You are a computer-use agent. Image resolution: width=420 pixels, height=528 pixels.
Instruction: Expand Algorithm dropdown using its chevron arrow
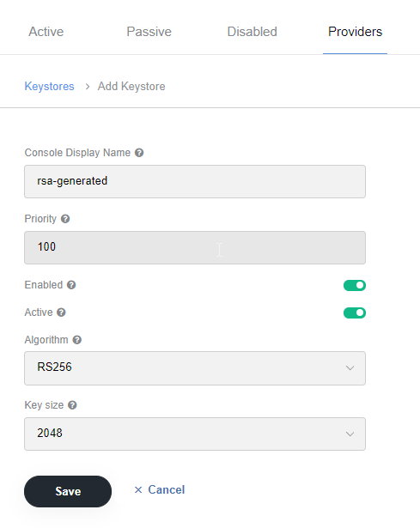click(x=350, y=368)
